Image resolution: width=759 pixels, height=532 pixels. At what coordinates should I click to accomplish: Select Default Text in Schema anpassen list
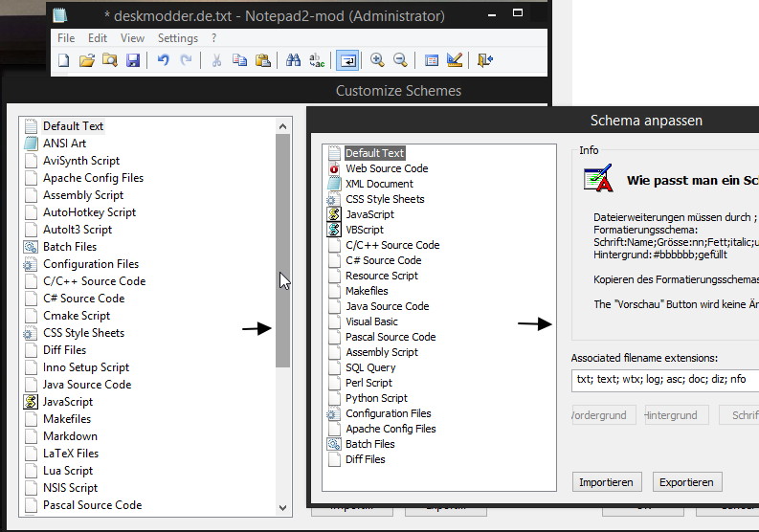pyautogui.click(x=374, y=153)
